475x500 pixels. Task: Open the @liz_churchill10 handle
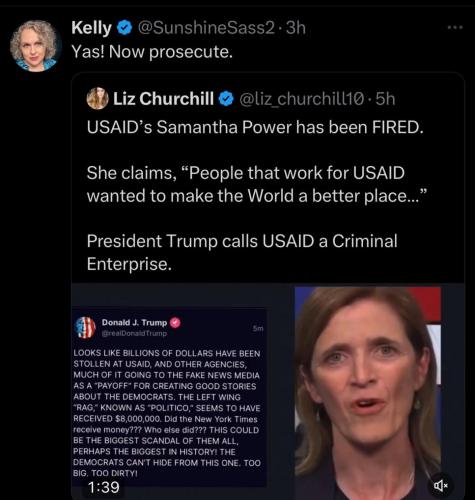pyautogui.click(x=301, y=99)
